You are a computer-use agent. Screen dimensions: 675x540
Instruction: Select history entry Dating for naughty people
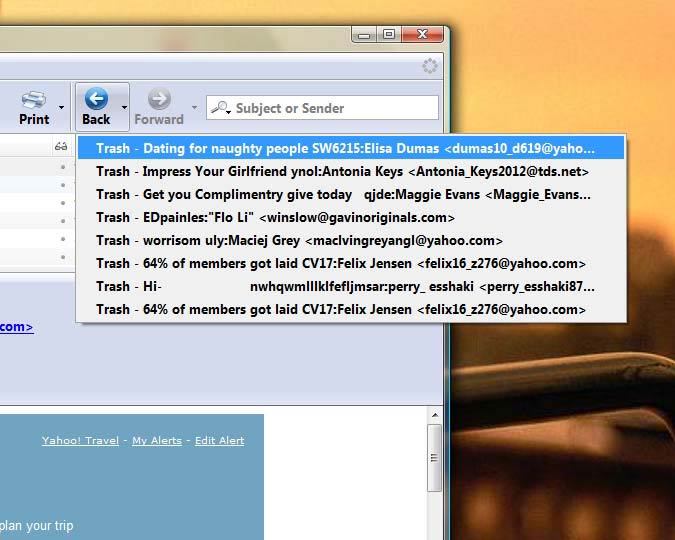pos(351,148)
